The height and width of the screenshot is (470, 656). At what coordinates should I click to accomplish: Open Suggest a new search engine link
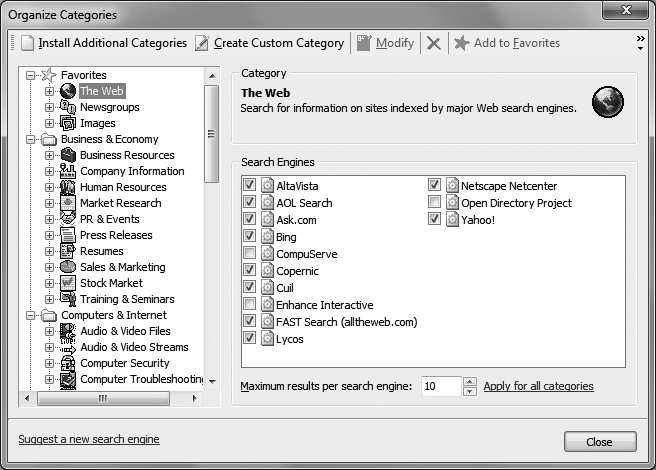click(89, 439)
